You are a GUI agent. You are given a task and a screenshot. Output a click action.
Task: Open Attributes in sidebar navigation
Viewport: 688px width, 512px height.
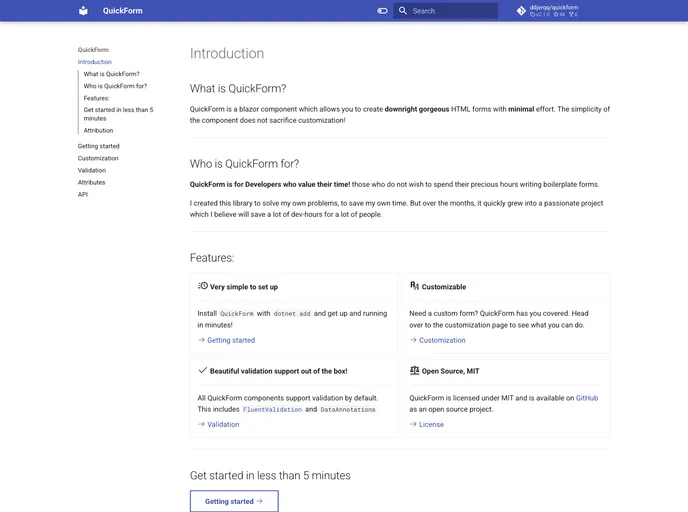tap(91, 183)
